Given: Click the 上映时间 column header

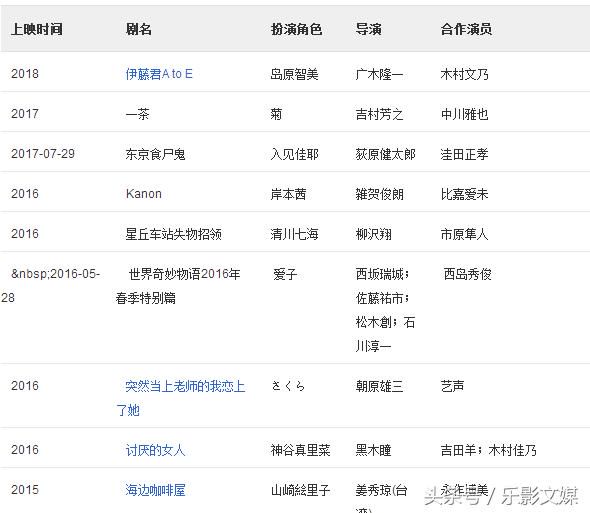Looking at the screenshot, I should 37,29.
